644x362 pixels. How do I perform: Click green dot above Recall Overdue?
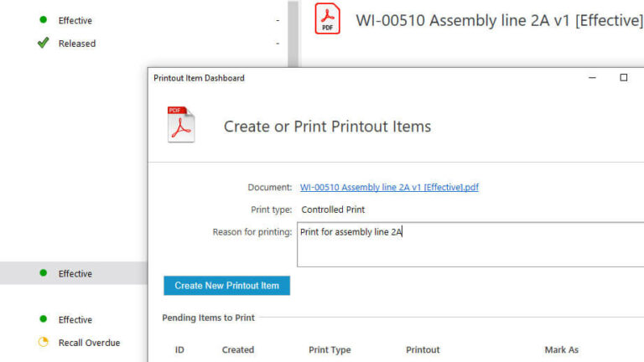43,319
